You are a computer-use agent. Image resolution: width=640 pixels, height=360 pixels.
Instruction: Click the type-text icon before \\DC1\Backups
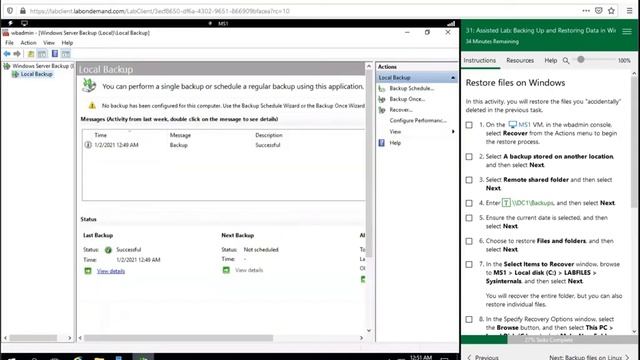[506, 203]
